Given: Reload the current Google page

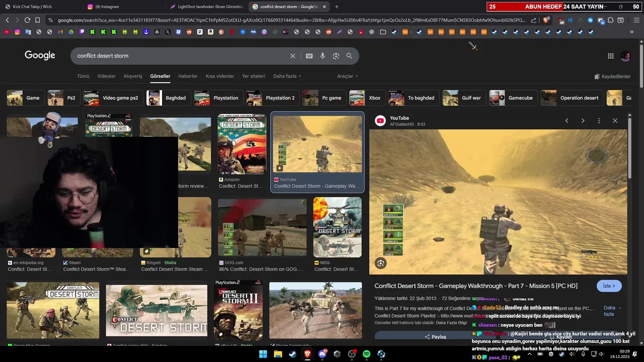Looking at the screenshot, I should (27, 20).
